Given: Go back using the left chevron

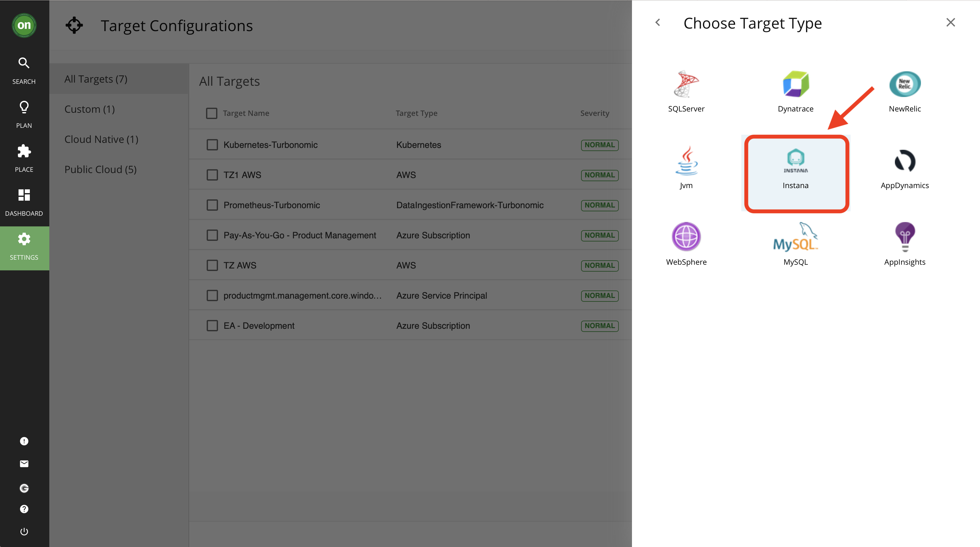Looking at the screenshot, I should coord(658,22).
